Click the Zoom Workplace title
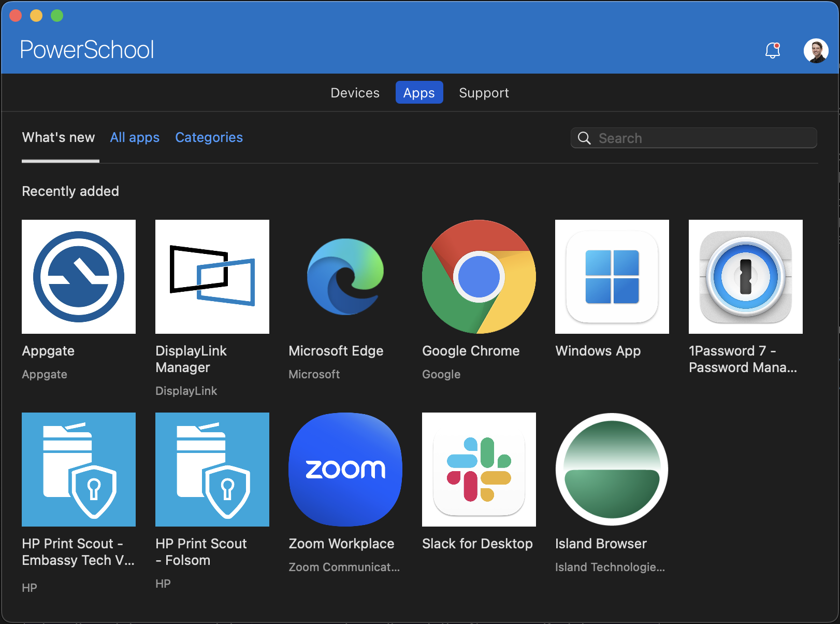840x624 pixels. pyautogui.click(x=341, y=544)
